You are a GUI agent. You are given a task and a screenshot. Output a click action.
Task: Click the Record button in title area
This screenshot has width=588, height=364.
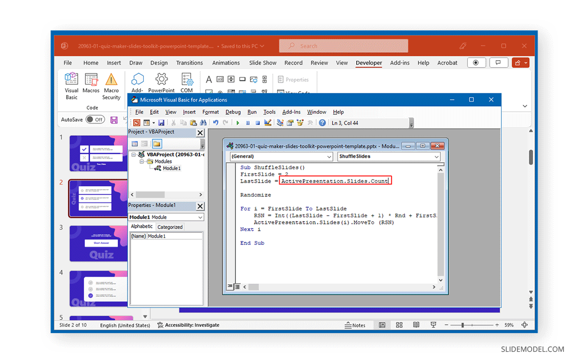477,63
